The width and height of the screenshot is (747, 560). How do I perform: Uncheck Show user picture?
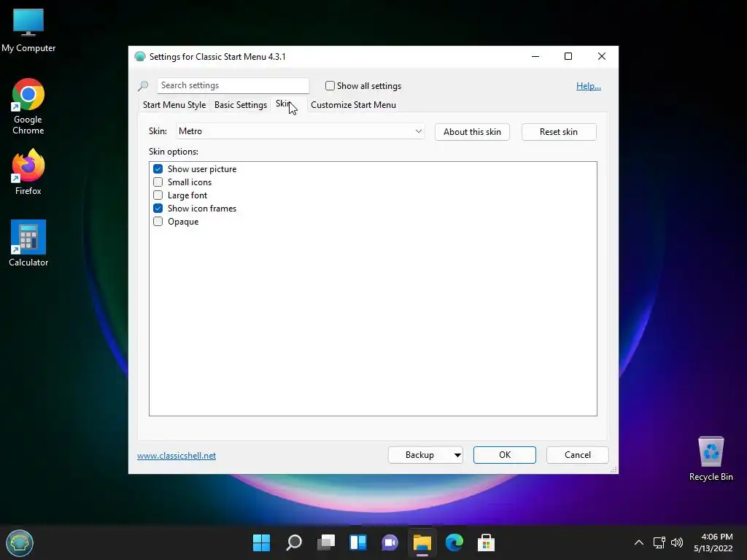coord(158,169)
